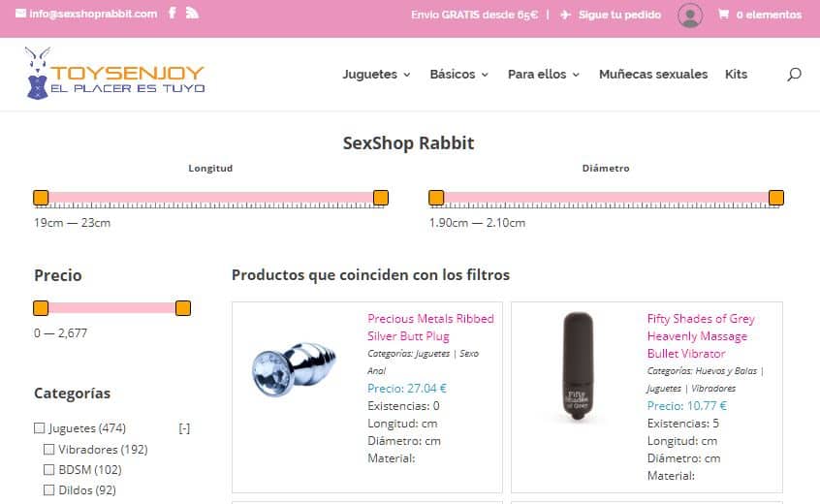Enable the Dildos (92) checkbox
The height and width of the screenshot is (504, 820).
pyautogui.click(x=49, y=489)
